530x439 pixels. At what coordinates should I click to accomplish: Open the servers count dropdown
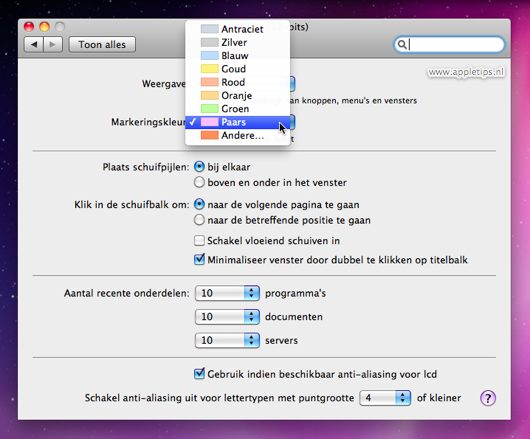227,340
